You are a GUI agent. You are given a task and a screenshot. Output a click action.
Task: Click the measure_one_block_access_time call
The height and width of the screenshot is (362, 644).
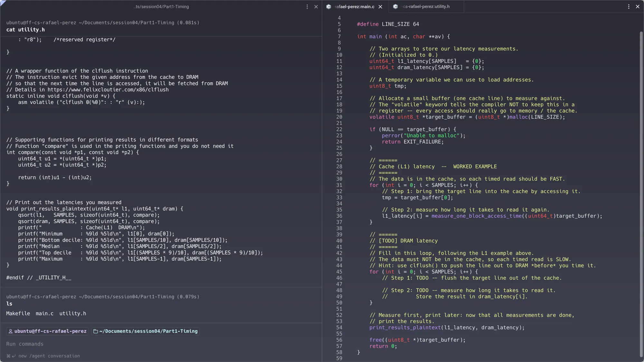[x=476, y=216]
